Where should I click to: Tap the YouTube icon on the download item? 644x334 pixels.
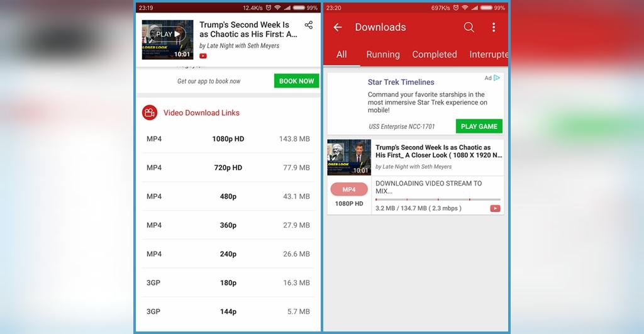pyautogui.click(x=496, y=209)
